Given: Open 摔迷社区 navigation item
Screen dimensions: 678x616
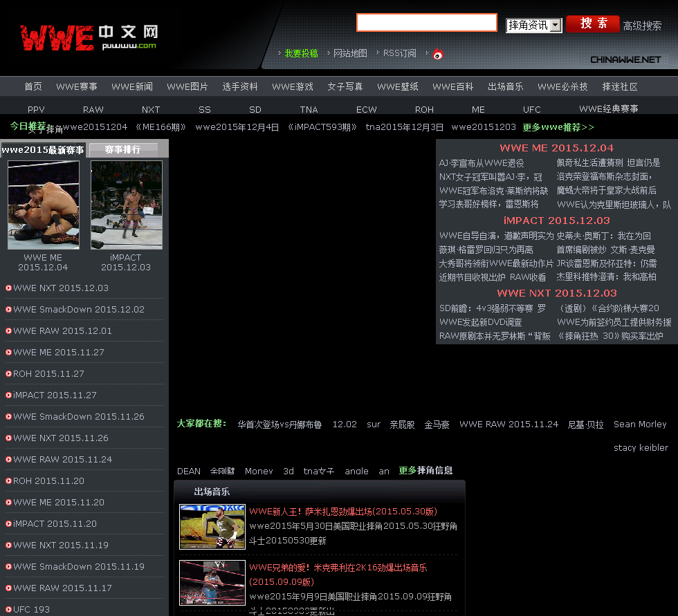Looking at the screenshot, I should 620,87.
